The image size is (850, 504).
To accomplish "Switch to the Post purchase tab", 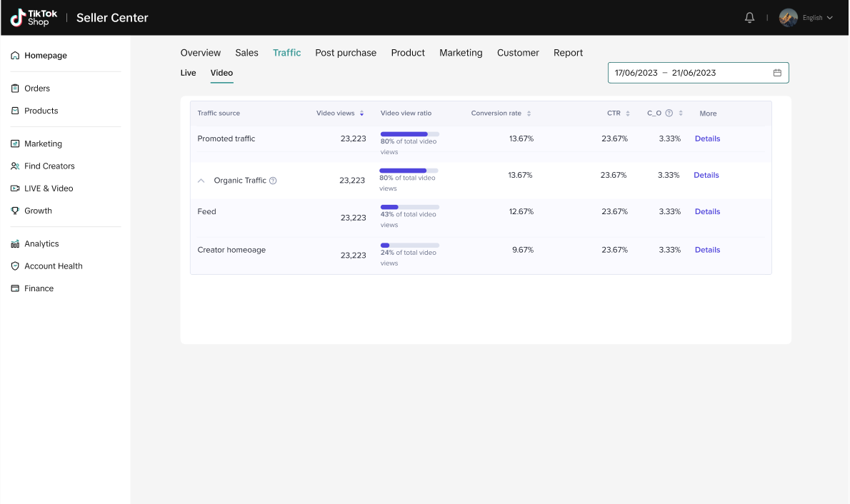I will 346,53.
